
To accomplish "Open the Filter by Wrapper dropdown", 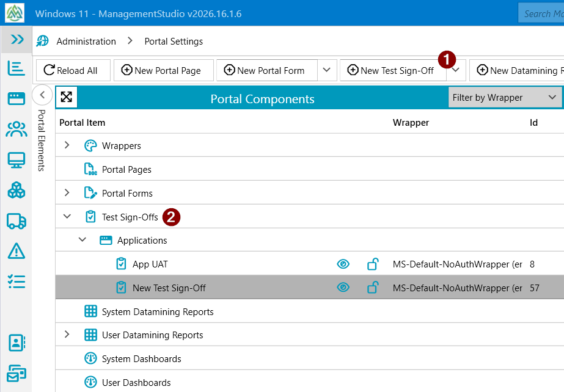I will tap(505, 97).
